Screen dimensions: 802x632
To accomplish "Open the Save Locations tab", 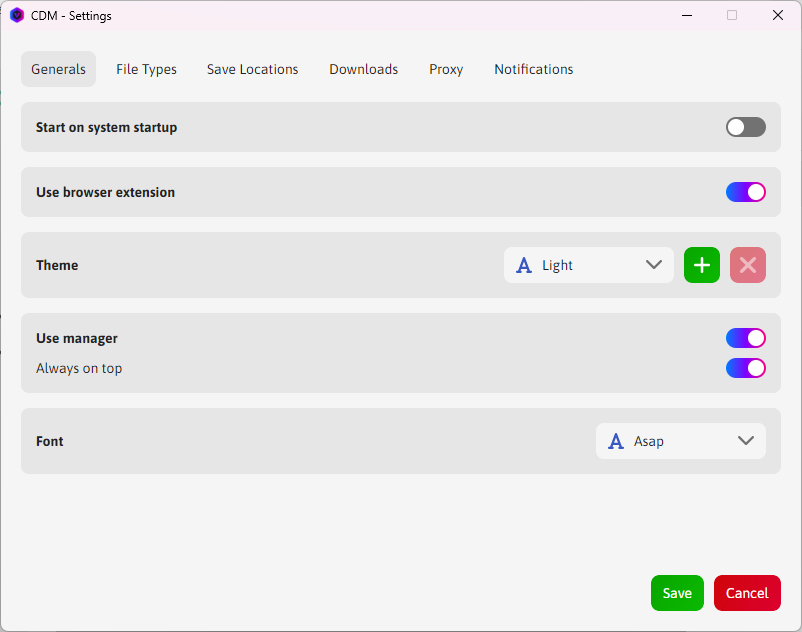I will (x=252, y=69).
